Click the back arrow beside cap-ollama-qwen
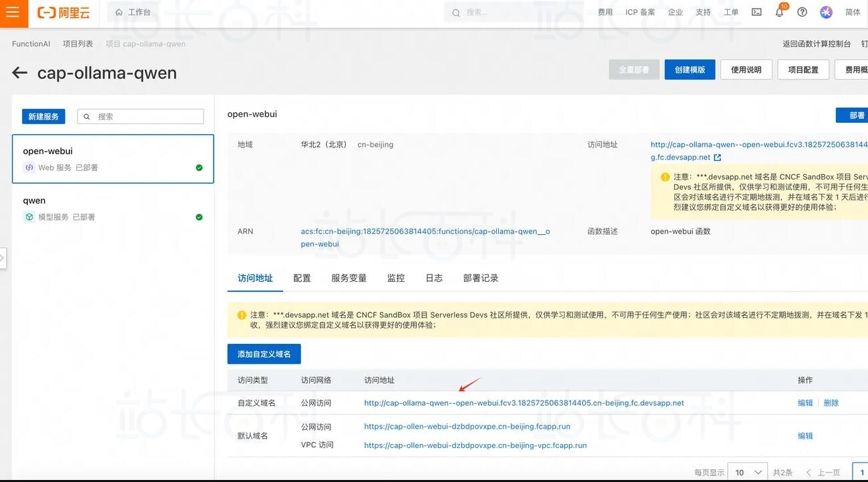The width and height of the screenshot is (868, 482). (x=19, y=73)
